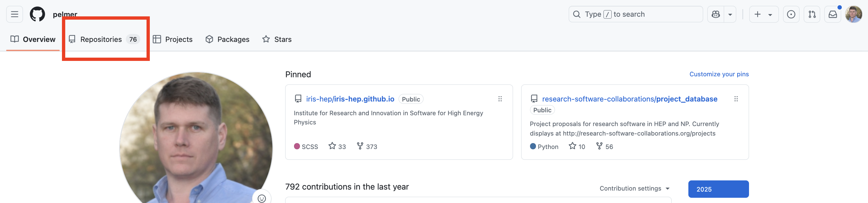The width and height of the screenshot is (868, 203).
Task: Open the Pull requests icon in header
Action: [x=812, y=14]
